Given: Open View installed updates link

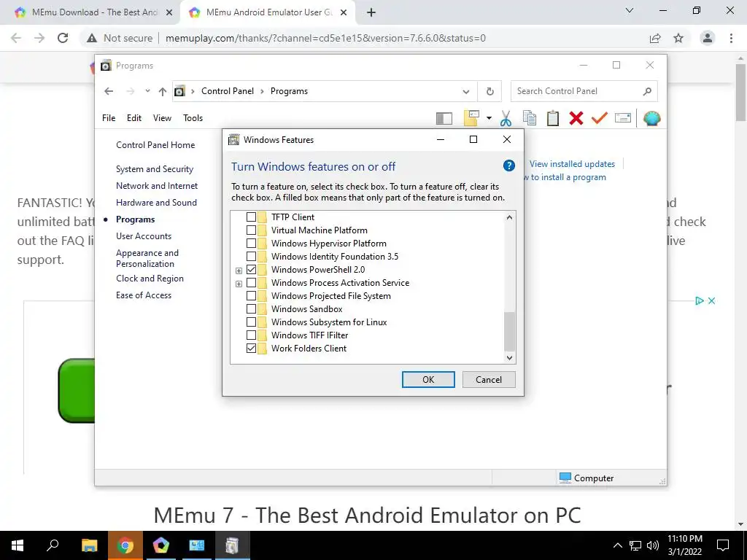Looking at the screenshot, I should pos(572,164).
